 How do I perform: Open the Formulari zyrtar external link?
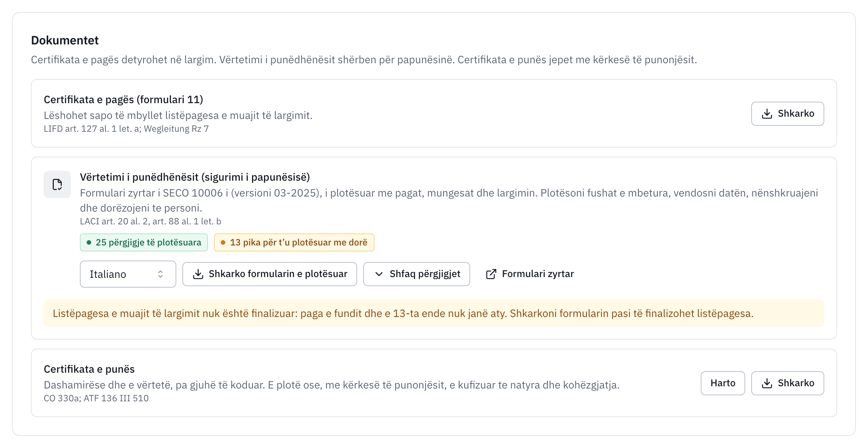tap(530, 274)
